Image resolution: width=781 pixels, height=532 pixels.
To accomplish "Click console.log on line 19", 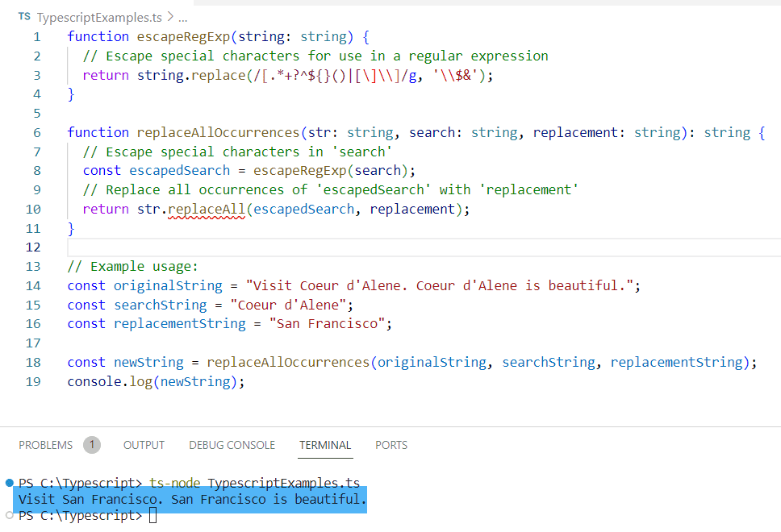I will (110, 382).
